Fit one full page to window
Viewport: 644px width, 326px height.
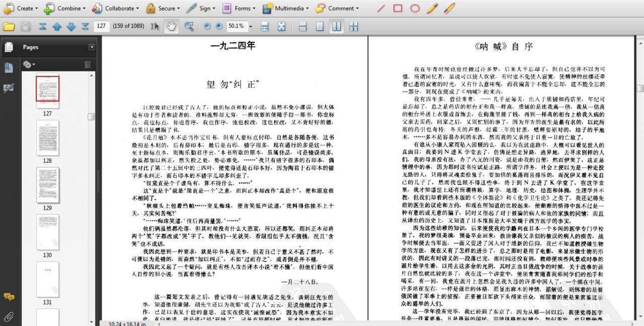281,26
